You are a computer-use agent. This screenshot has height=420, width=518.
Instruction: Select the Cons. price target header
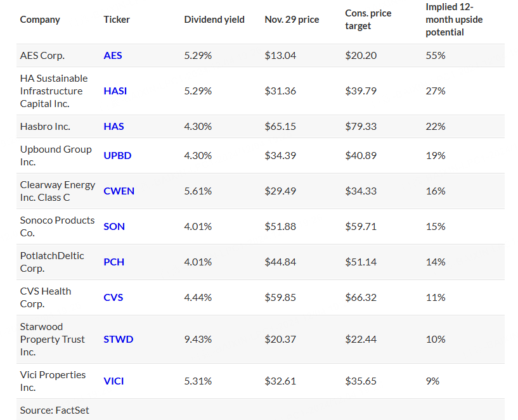pyautogui.click(x=368, y=20)
